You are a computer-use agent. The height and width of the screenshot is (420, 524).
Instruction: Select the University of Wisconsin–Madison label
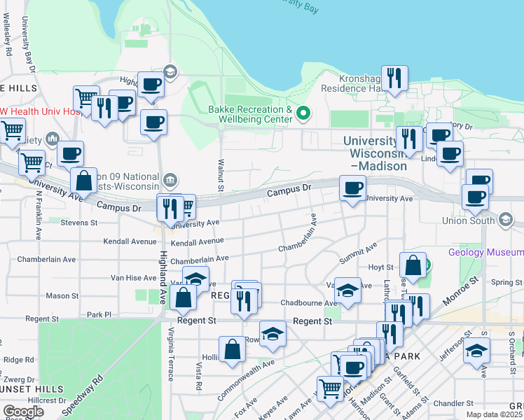(x=375, y=153)
